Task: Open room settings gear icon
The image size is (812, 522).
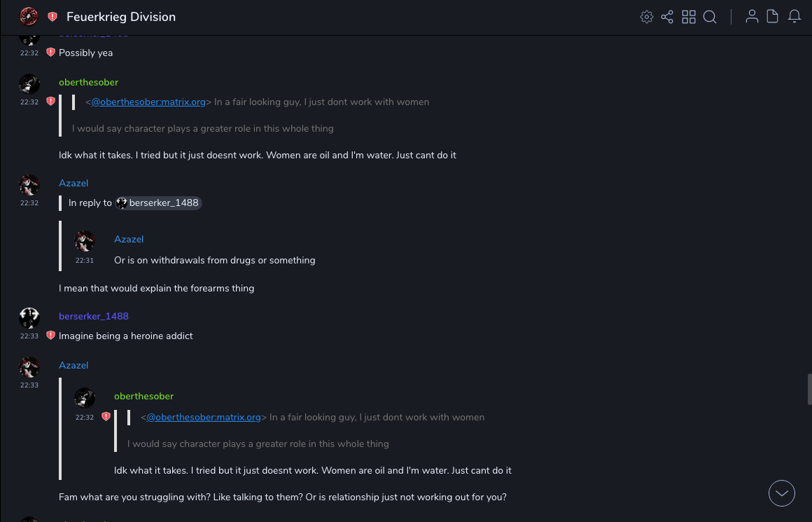Action: 647,17
